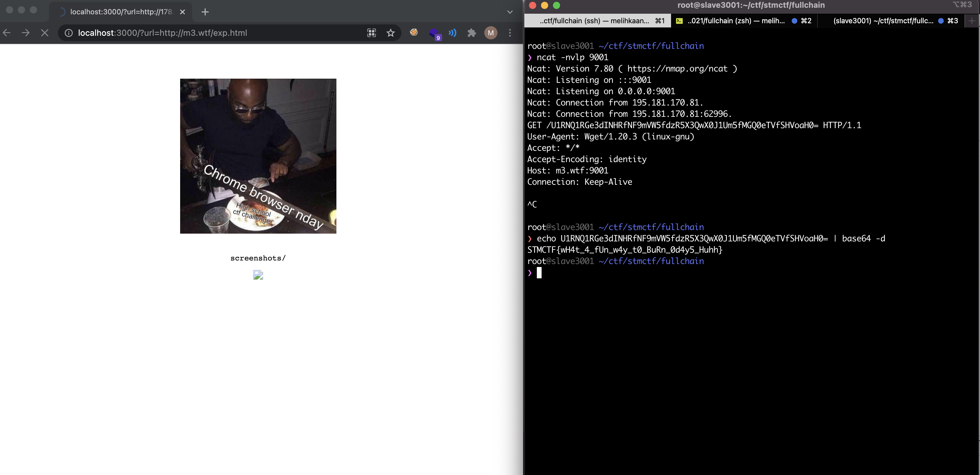The width and height of the screenshot is (980, 475).
Task: Open Chrome's three-dot menu
Action: [510, 33]
